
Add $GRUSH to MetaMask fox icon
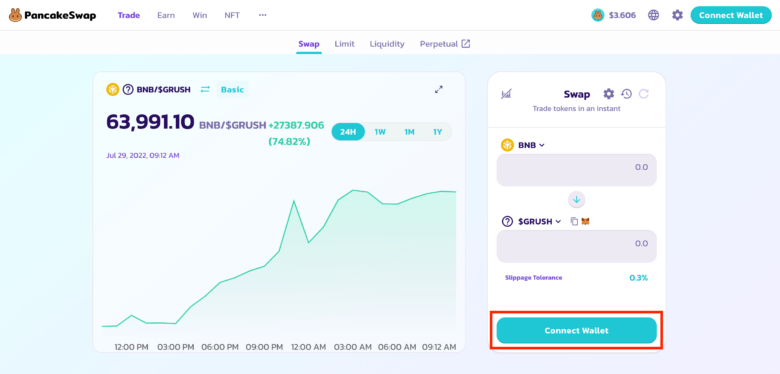(x=585, y=221)
